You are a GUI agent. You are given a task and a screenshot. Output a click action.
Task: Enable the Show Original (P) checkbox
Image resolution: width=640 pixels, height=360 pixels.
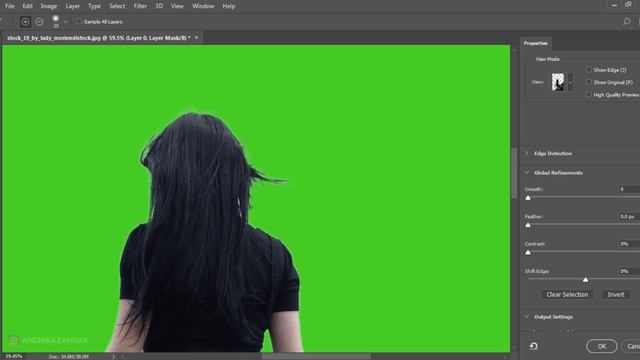pyautogui.click(x=589, y=82)
